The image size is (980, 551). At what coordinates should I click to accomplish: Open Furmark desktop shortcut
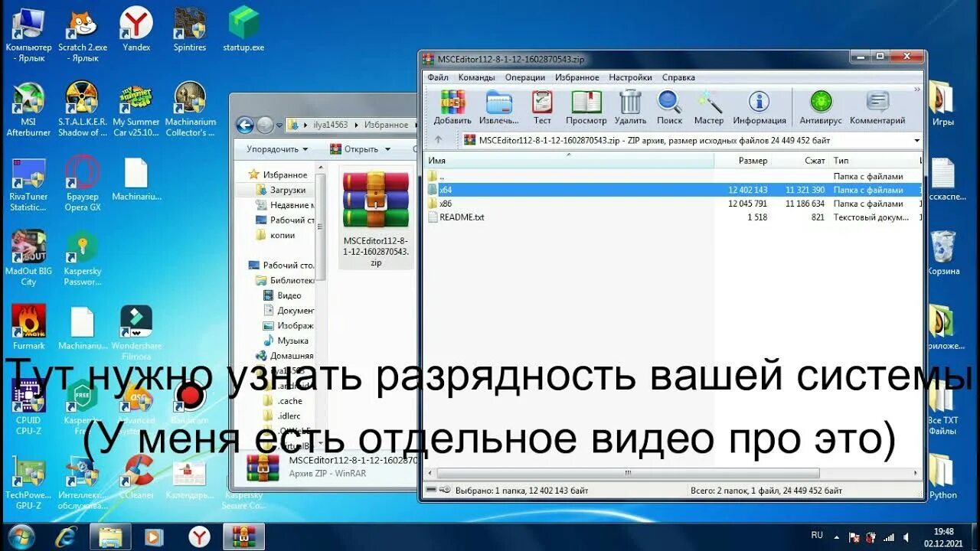click(28, 328)
